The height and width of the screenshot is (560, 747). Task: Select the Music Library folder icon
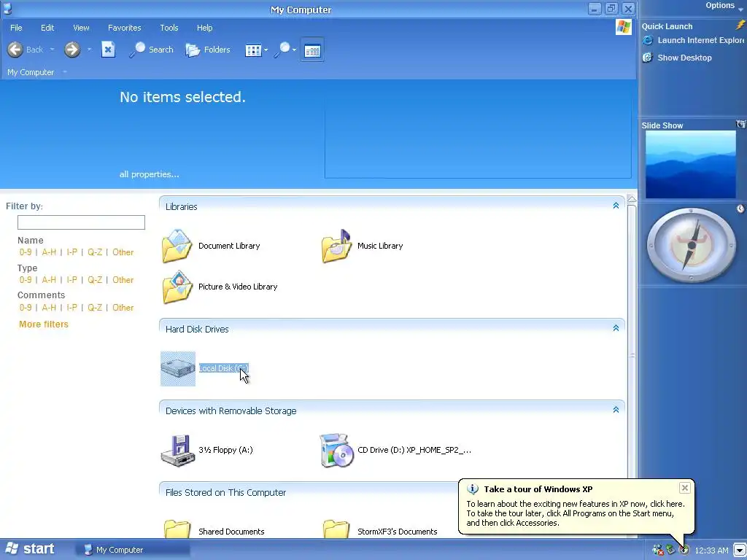click(337, 246)
